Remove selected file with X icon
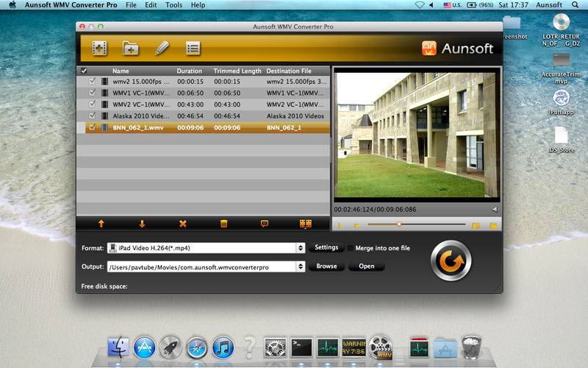588x368 pixels. 183,224
